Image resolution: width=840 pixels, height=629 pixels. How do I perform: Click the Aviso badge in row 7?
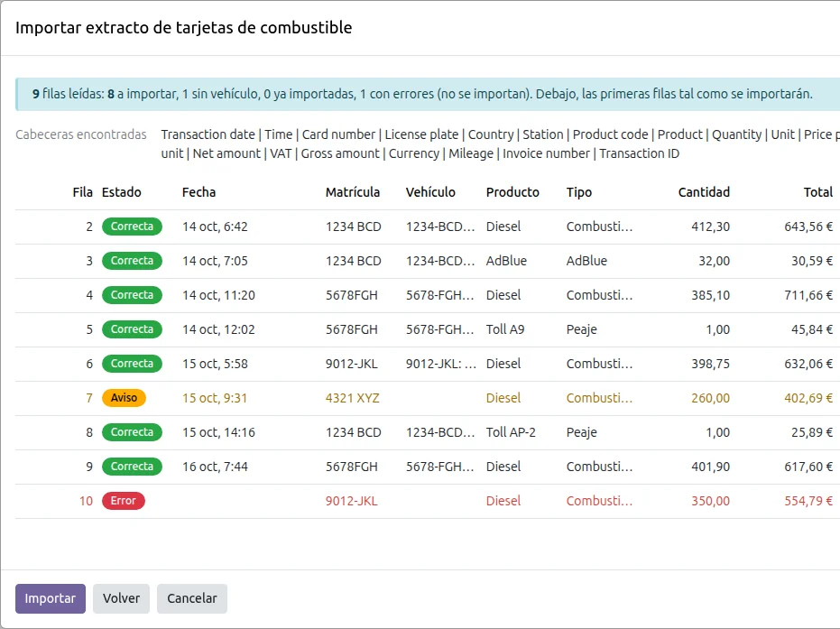tap(124, 398)
